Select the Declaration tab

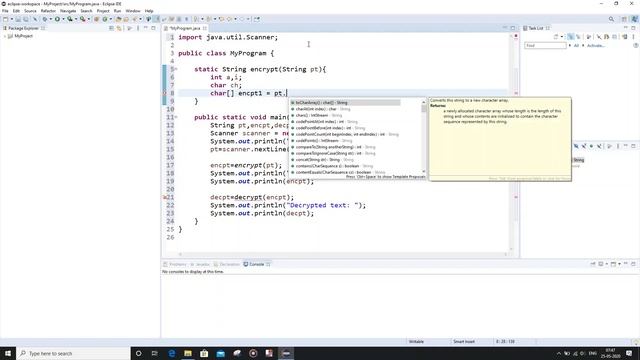(227, 264)
